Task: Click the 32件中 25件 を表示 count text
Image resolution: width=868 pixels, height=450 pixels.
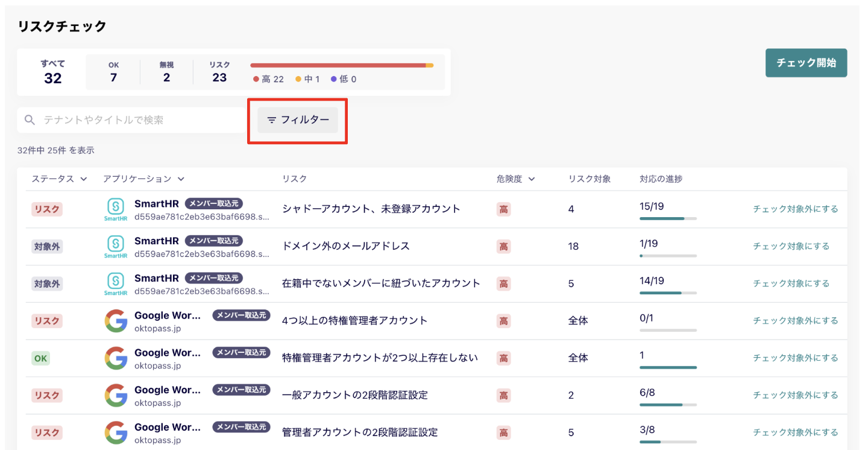Action: coord(56,150)
